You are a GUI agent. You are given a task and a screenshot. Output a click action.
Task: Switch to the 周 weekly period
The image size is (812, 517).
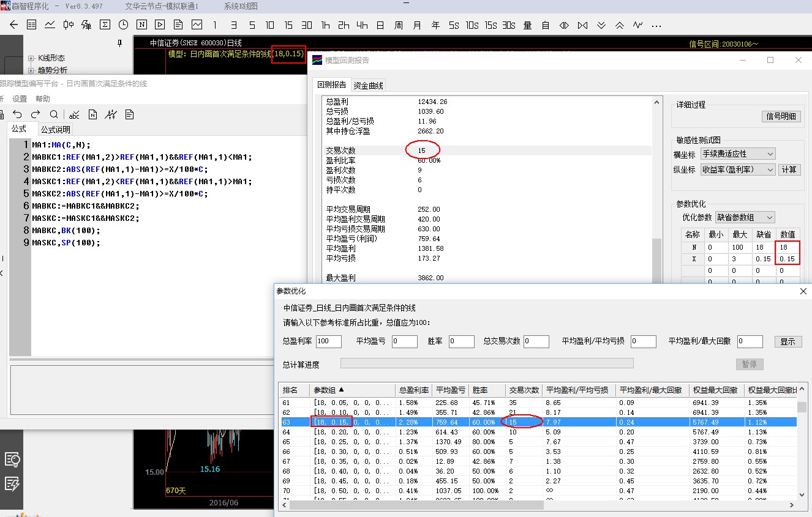point(399,25)
